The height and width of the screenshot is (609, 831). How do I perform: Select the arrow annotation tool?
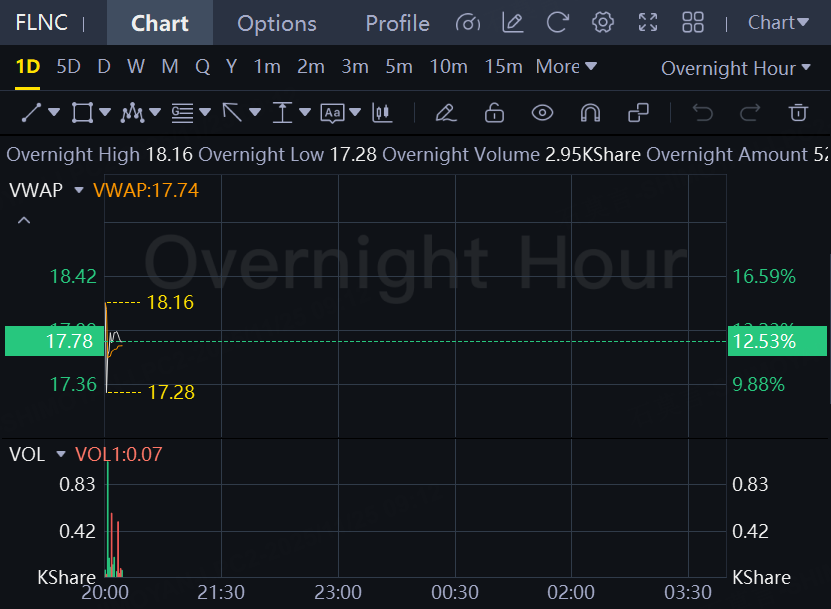232,113
